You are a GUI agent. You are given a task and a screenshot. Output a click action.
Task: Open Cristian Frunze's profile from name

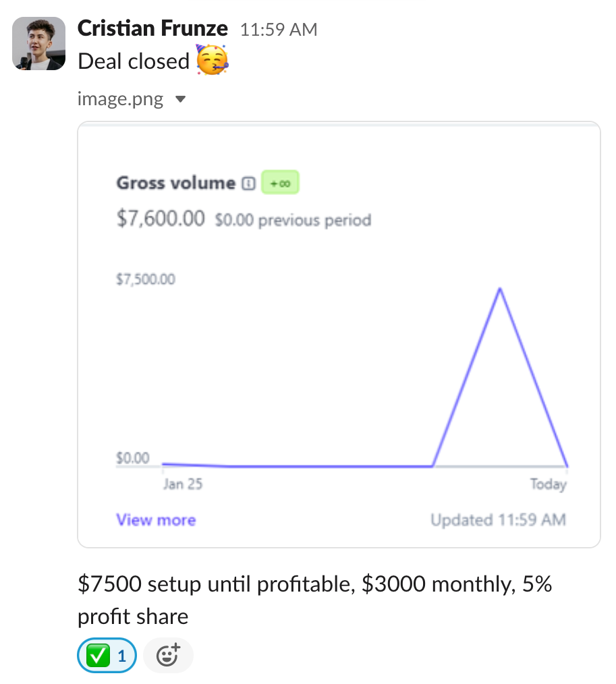152,28
